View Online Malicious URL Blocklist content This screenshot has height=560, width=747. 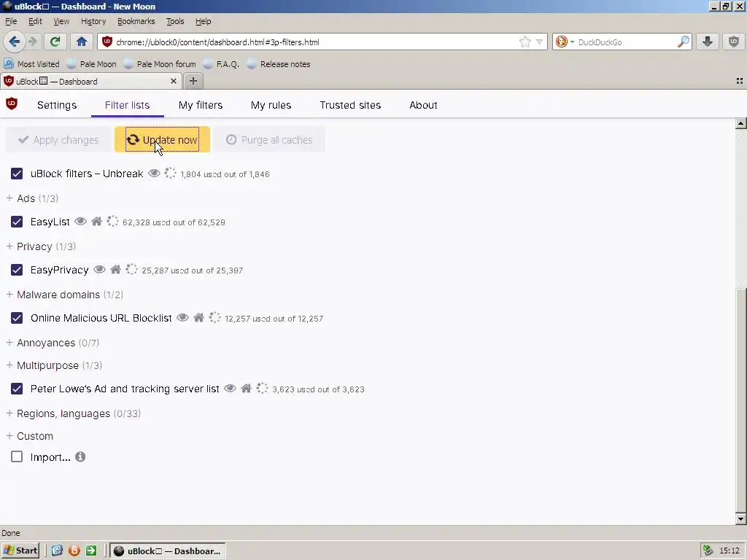[182, 318]
